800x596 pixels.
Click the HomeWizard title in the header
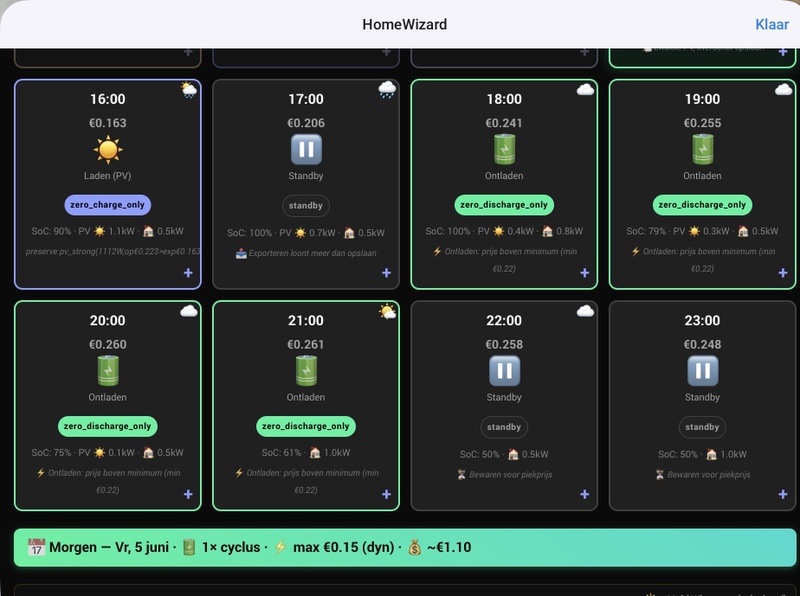405,24
